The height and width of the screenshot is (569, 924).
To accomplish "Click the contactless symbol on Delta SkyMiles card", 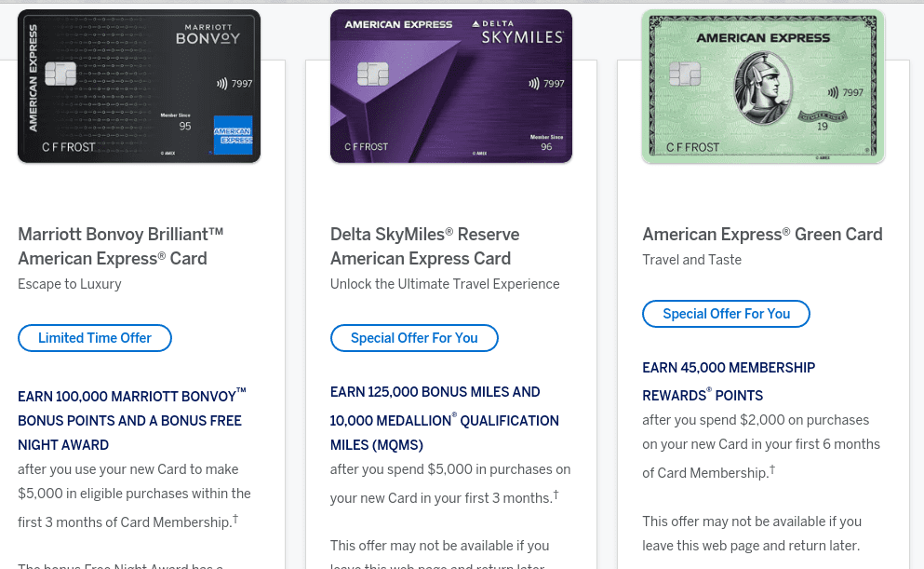I will coord(534,84).
